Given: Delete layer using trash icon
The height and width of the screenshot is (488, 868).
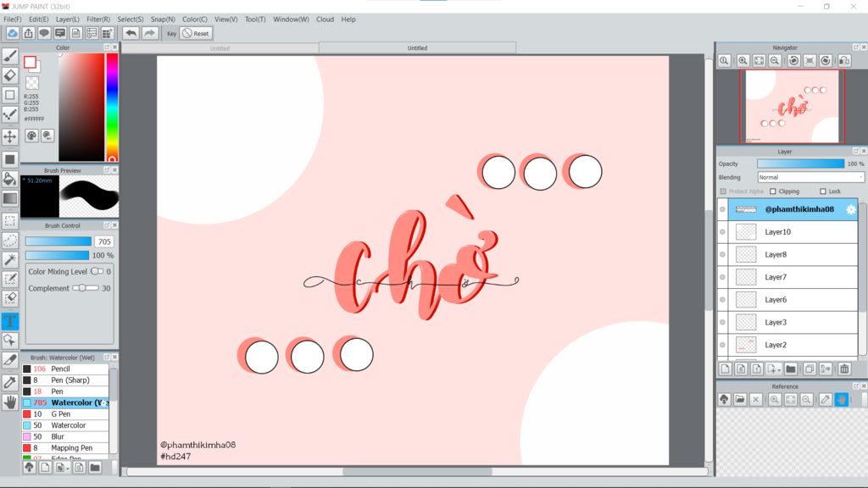Looking at the screenshot, I should (844, 369).
